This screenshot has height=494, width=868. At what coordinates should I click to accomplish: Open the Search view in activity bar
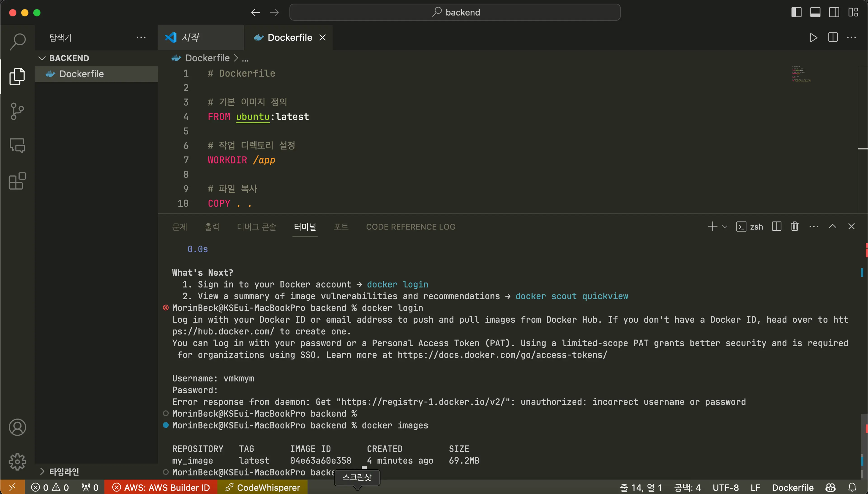[x=17, y=41]
